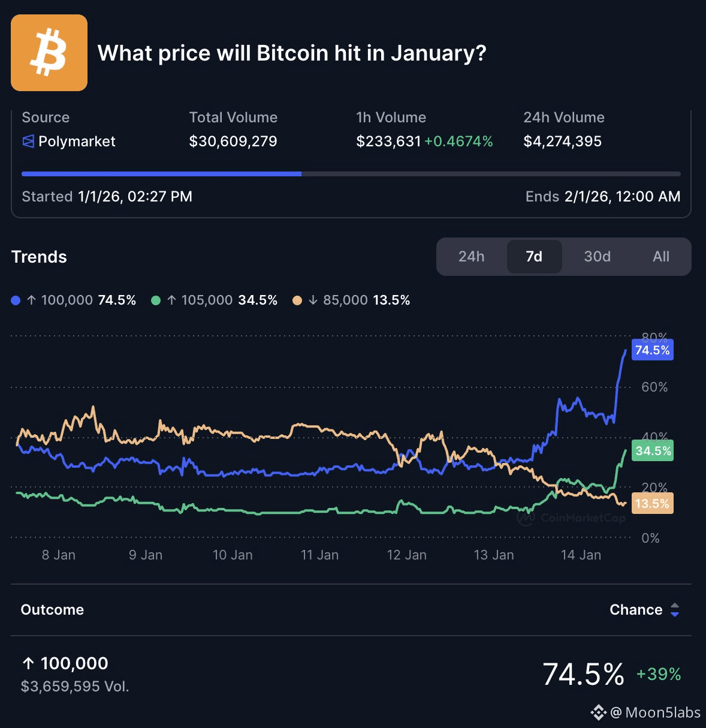706x728 pixels.
Task: Click the orange dot beside 85,000 legend
Action: pyautogui.click(x=297, y=300)
